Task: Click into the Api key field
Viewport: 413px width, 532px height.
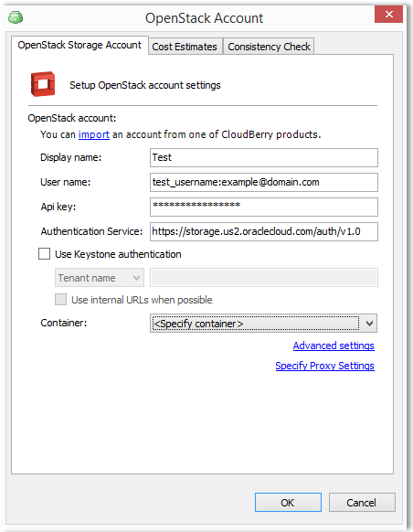Action: pos(264,207)
